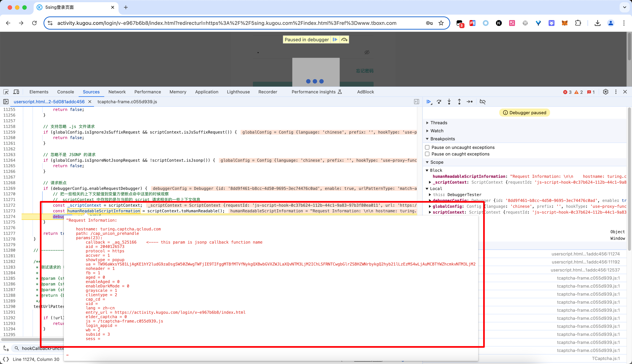
Task: Step over next function call icon
Action: [439, 102]
